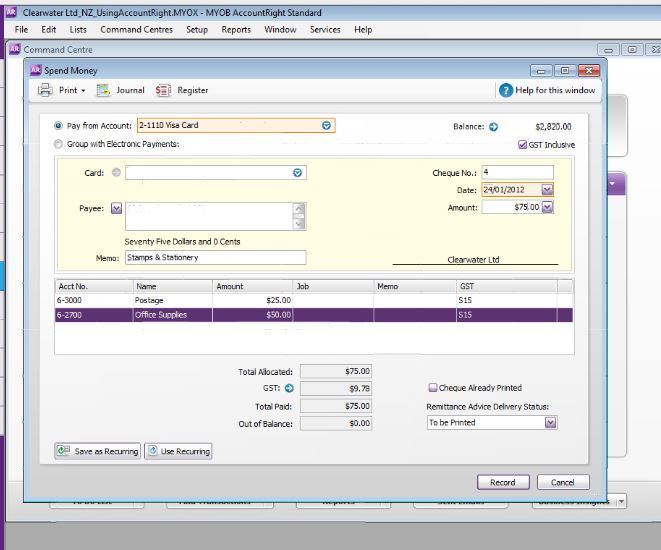
Task: Click the Print printer icon
Action: 45,90
